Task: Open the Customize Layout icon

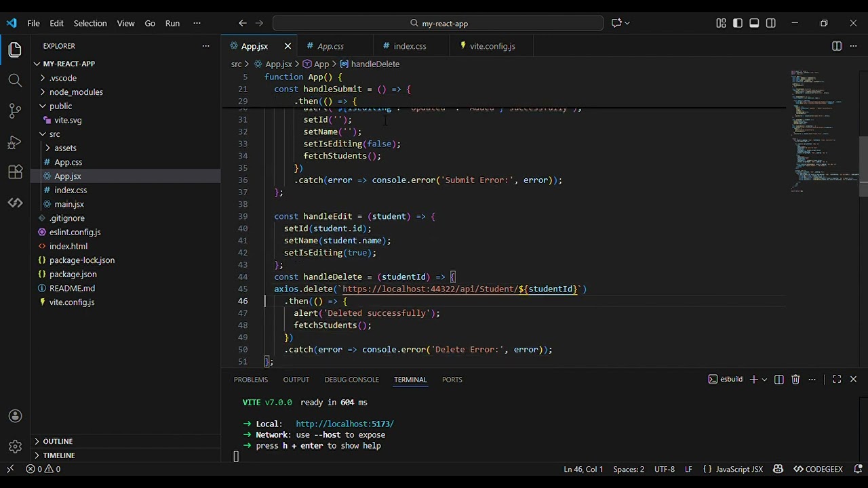Action: 721,23
